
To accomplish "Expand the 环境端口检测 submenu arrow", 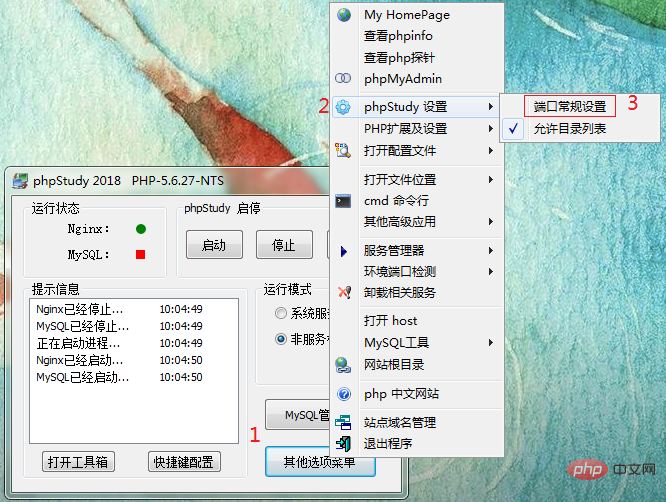I will coord(491,271).
